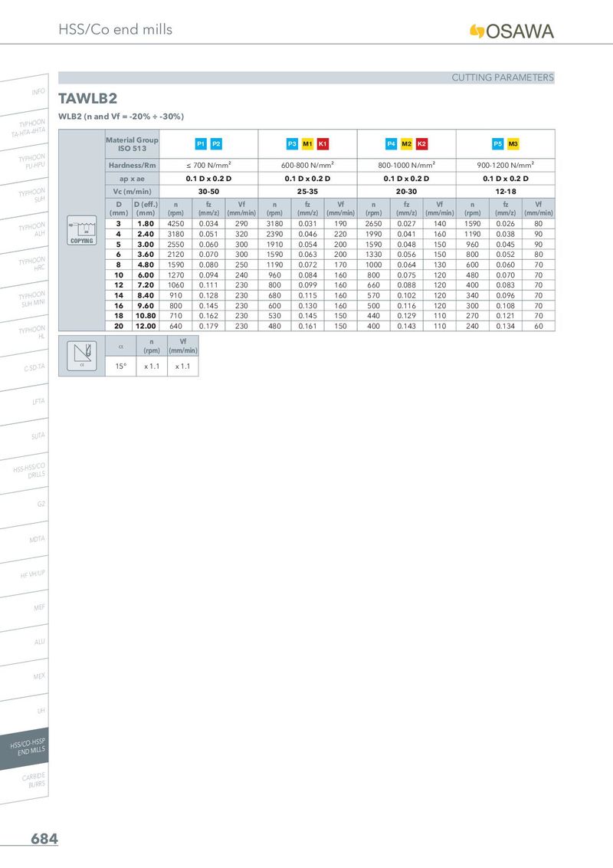The width and height of the screenshot is (613, 868).
Task: Click the 'WLB2 (n and Vf = -20% ÷ -30%)' note
Action: pyautogui.click(x=121, y=117)
